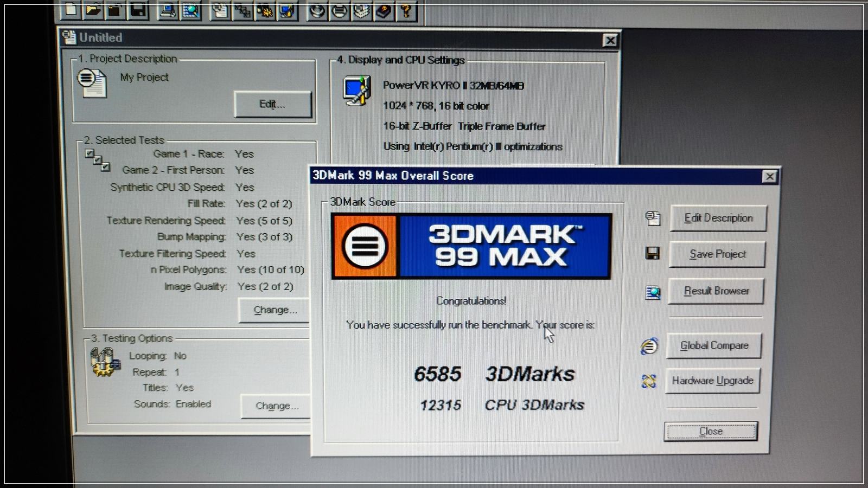Viewport: 868px width, 488px height.
Task: Click the Synthetic CPU 3D Speed row
Action: [182, 187]
